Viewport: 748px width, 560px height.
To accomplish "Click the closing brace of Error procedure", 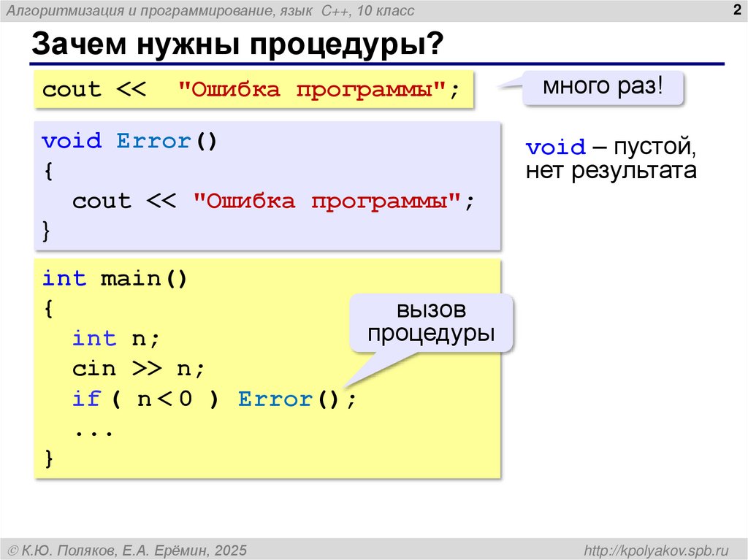I will pyautogui.click(x=47, y=231).
